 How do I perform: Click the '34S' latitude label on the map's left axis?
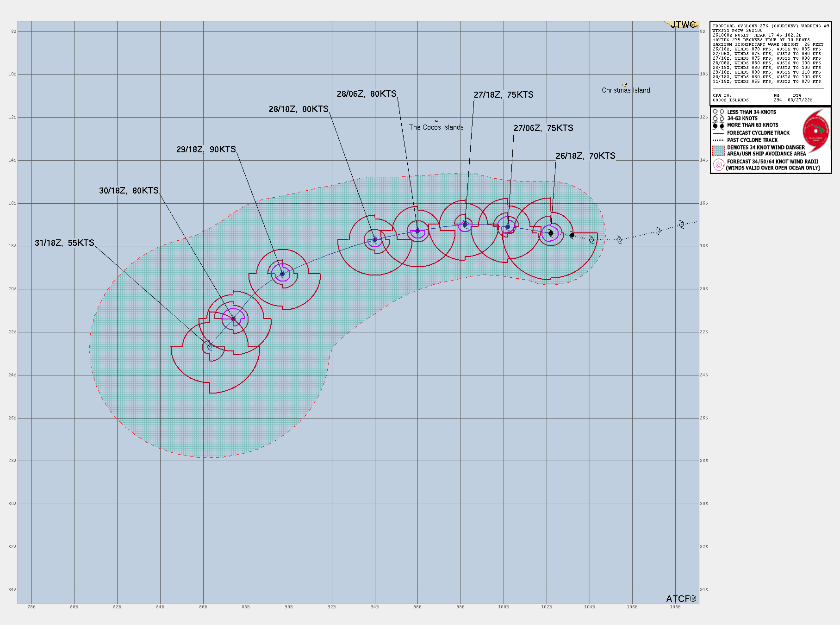[x=13, y=590]
